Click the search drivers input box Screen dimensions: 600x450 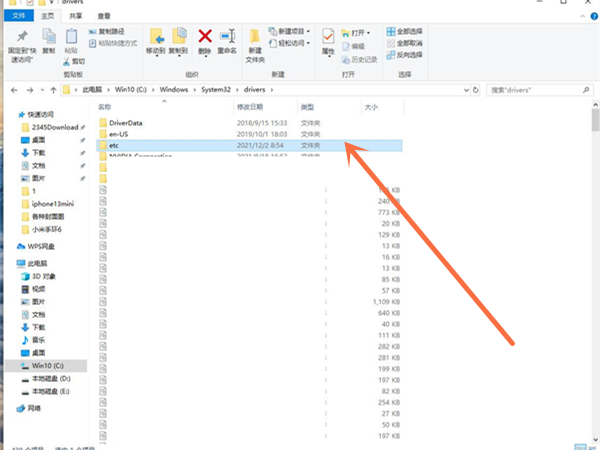(x=540, y=91)
